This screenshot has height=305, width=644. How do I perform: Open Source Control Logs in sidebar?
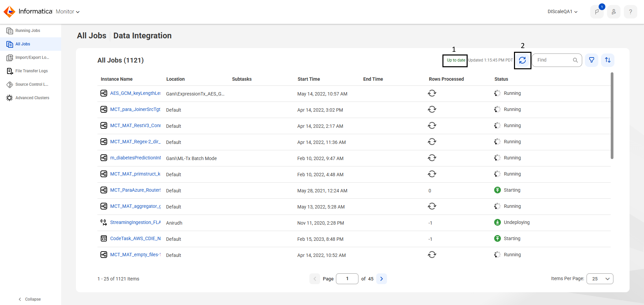click(x=31, y=84)
